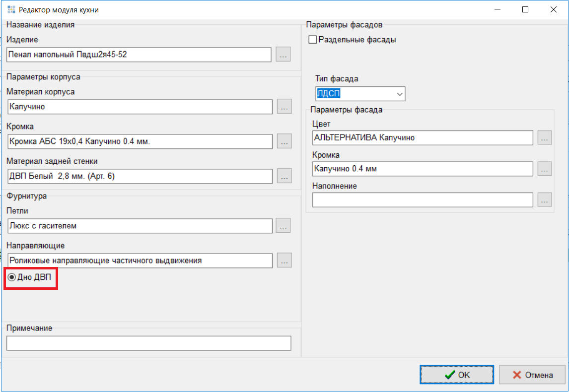
Task: Focus the empty Наполнение input field
Action: pos(422,200)
